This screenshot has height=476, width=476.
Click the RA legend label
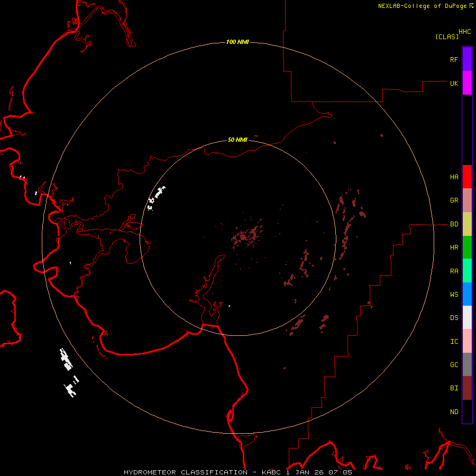(454, 271)
